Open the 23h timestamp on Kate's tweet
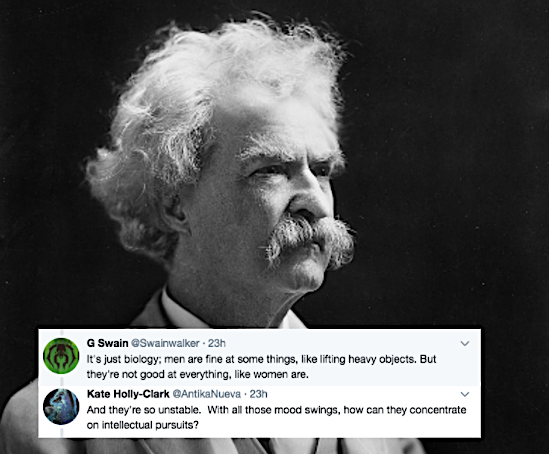Screen dimensions: 549x454 258,394
